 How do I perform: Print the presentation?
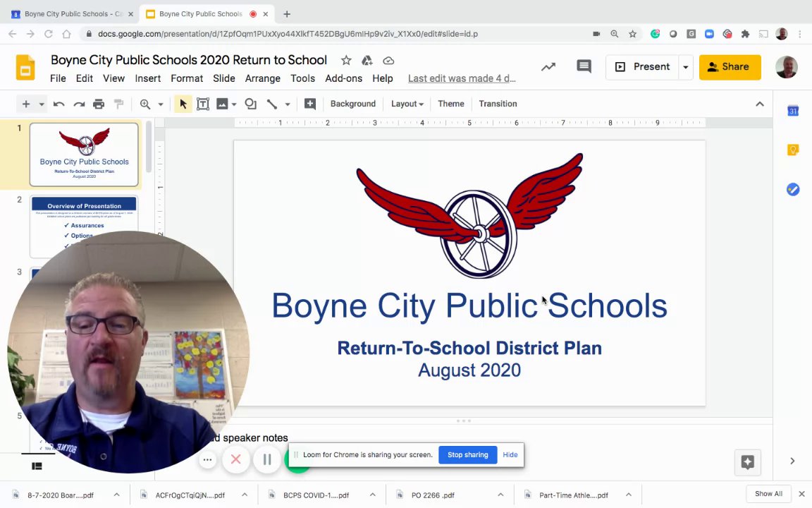99,104
